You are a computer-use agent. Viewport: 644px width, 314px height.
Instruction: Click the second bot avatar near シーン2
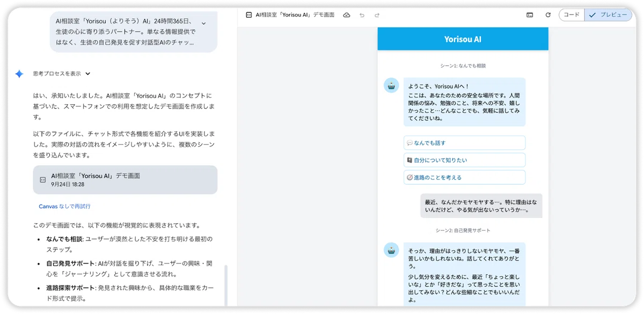click(x=391, y=250)
